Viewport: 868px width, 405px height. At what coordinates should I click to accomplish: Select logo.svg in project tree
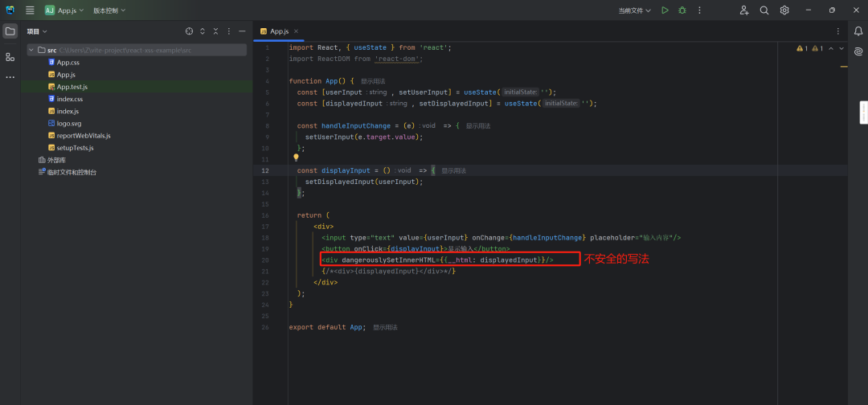pyautogui.click(x=68, y=124)
